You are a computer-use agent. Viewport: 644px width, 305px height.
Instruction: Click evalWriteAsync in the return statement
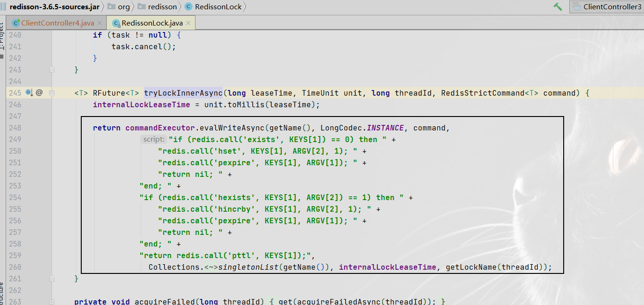click(232, 128)
